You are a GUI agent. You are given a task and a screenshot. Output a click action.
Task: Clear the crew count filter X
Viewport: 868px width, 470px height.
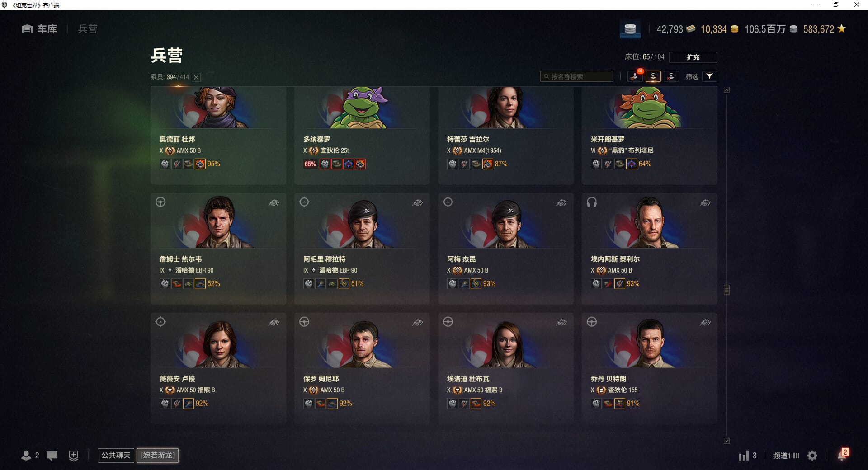point(196,77)
